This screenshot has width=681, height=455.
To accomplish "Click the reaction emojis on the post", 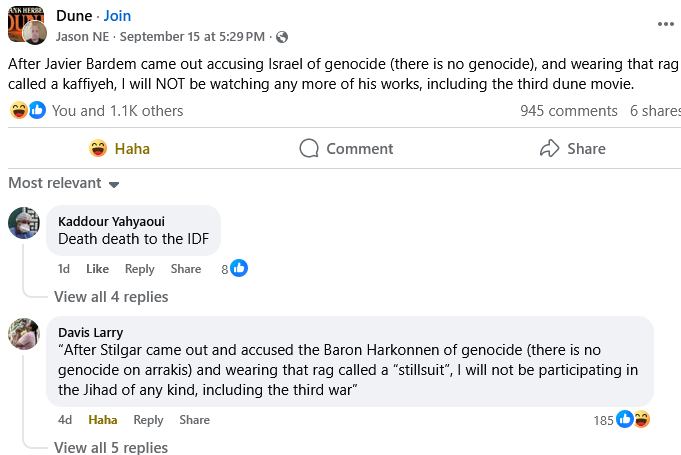I will click(x=28, y=111).
